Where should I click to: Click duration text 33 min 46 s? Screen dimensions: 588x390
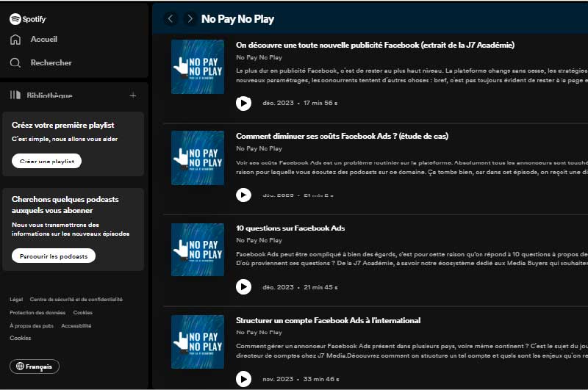tap(321, 379)
